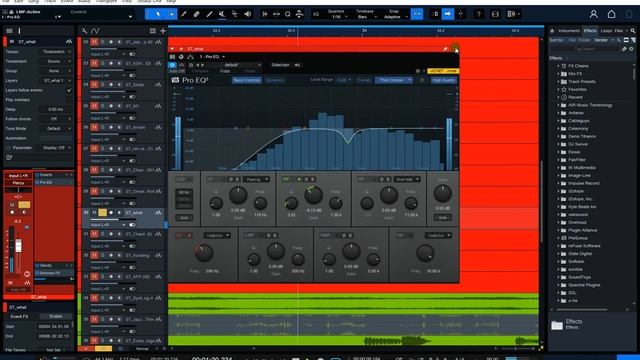Click the Pro EQ window pin icon
Image resolution: width=640 pixels, height=360 pixels.
pos(445,49)
